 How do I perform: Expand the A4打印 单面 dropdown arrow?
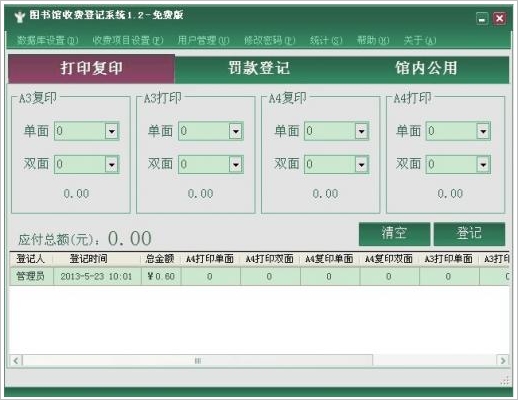coord(483,131)
